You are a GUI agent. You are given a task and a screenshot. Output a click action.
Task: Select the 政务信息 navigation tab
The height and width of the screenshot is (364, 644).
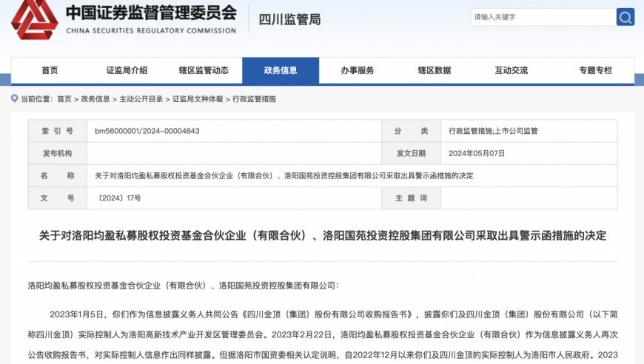281,70
